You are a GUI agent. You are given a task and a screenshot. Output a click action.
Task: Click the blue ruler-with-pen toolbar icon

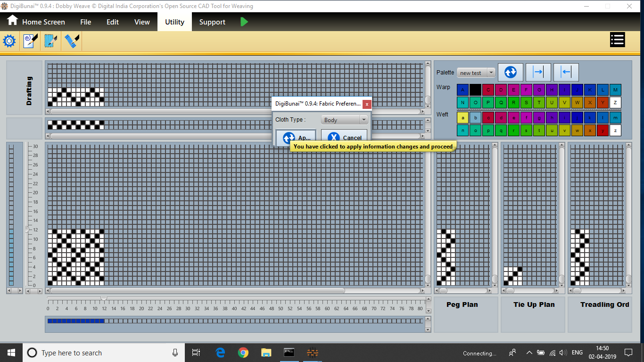pyautogui.click(x=72, y=41)
